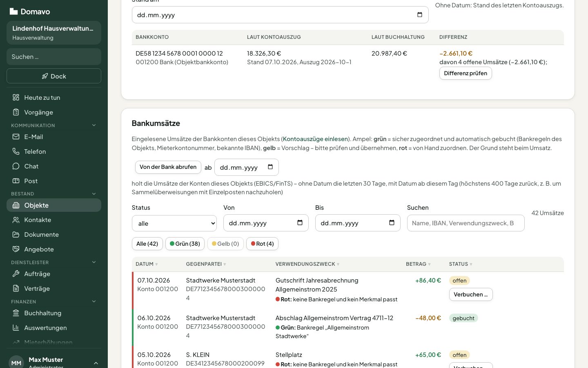The width and height of the screenshot is (588, 368).
Task: Open Chat bubble icon
Action: tap(16, 166)
